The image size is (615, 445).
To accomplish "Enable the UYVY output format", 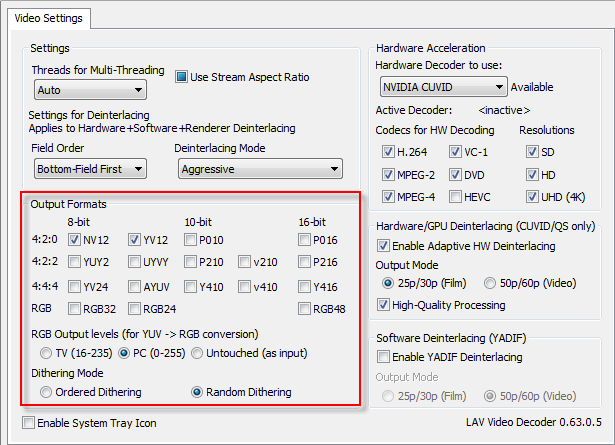I will coord(134,262).
